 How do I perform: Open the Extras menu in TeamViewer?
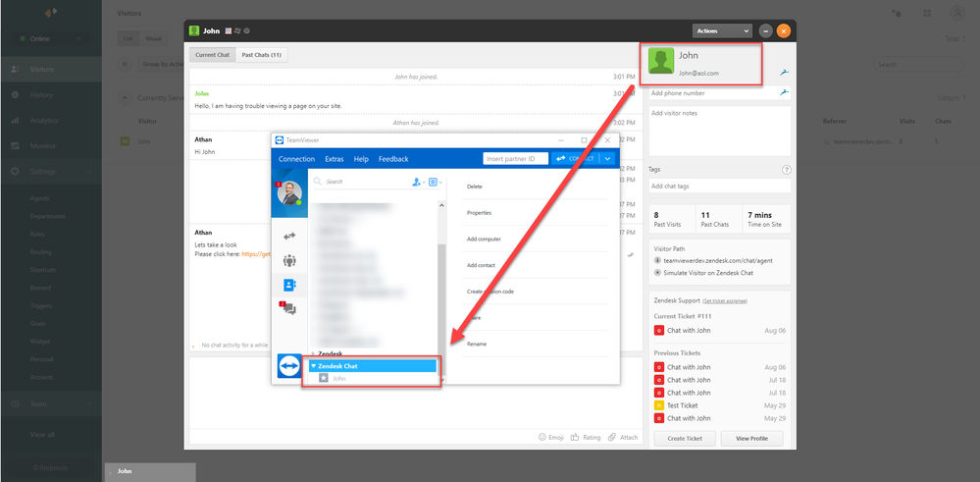[335, 159]
